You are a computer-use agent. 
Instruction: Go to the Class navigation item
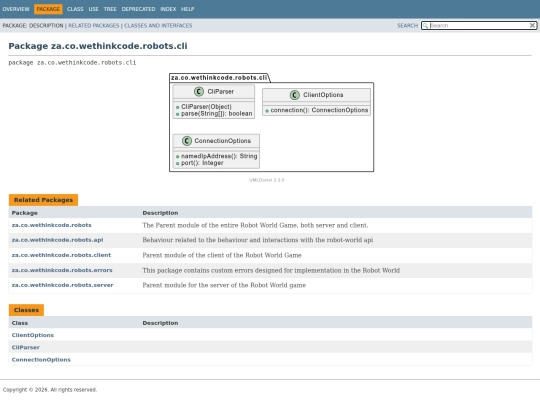(75, 9)
